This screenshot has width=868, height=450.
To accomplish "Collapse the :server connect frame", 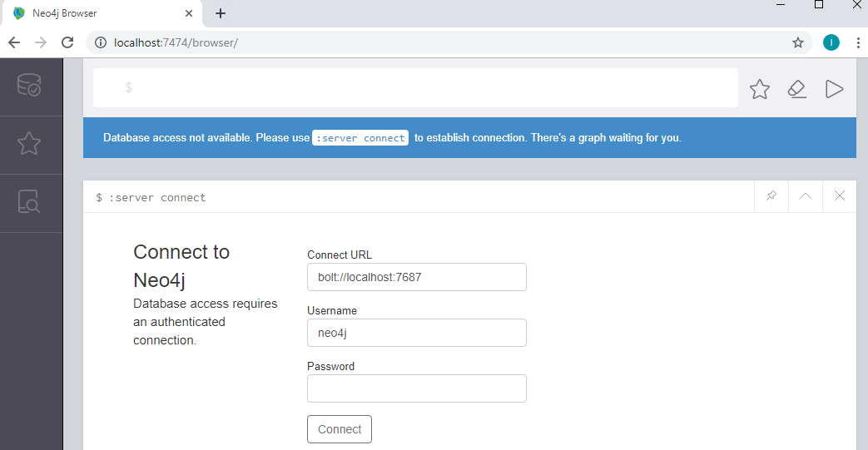I will (806, 196).
